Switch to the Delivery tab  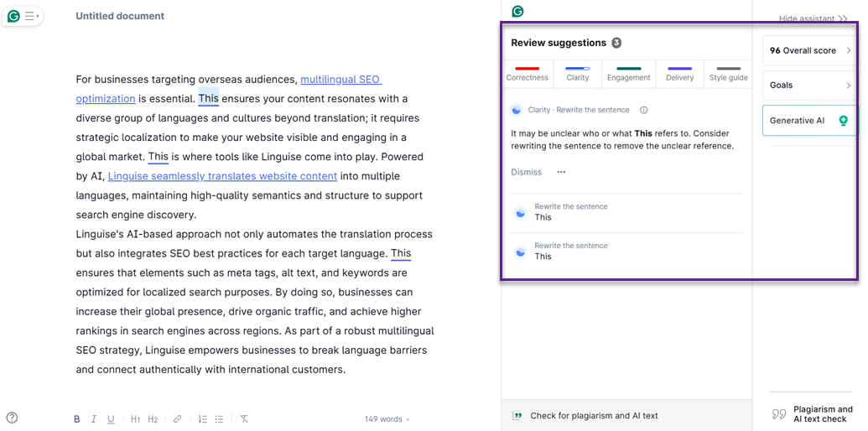680,74
